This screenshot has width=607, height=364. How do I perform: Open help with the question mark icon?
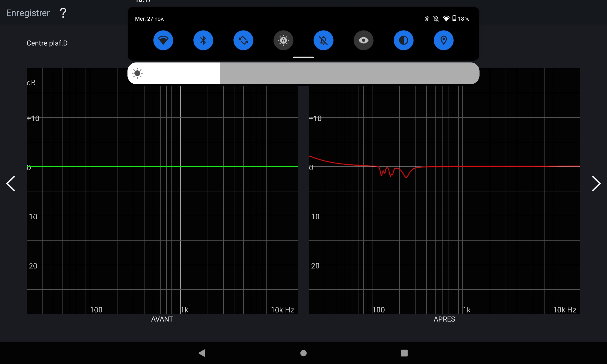63,13
